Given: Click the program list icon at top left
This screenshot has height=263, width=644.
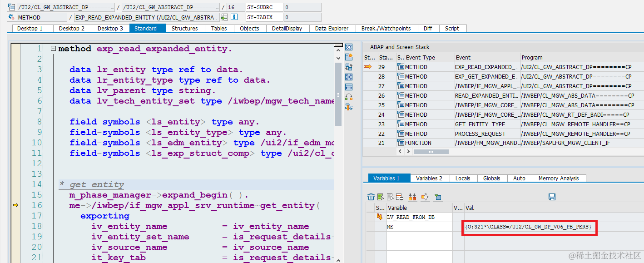Looking at the screenshot, I should 12,7.
